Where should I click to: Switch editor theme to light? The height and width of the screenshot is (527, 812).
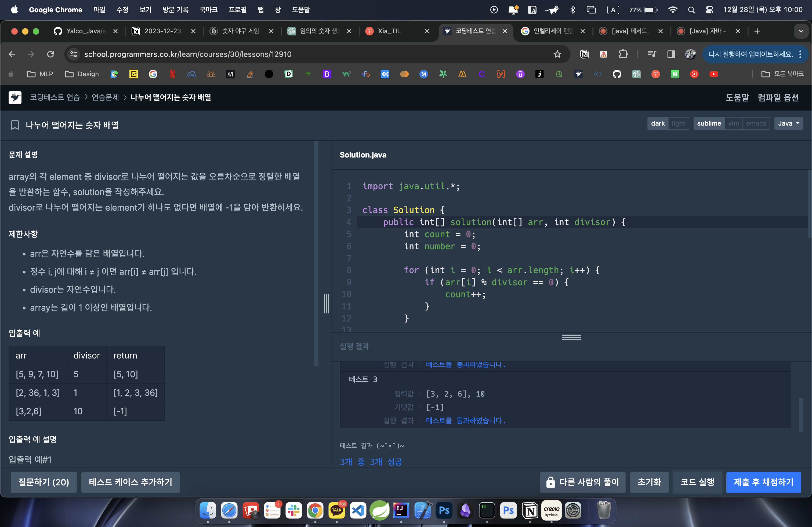[678, 123]
